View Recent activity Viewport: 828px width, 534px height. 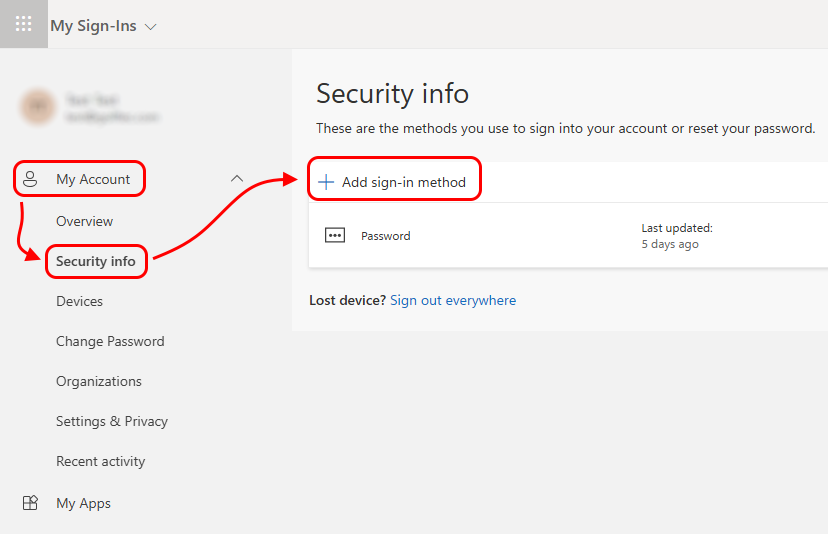click(x=100, y=461)
